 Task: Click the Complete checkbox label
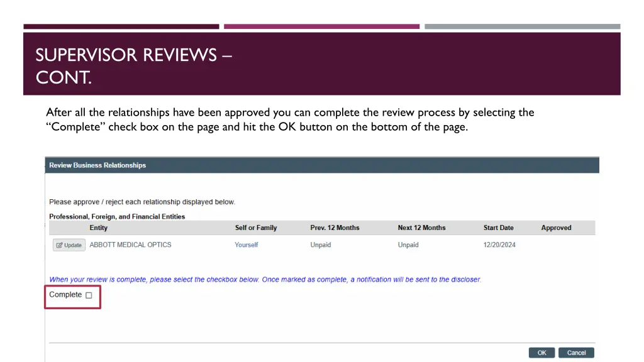pos(65,295)
